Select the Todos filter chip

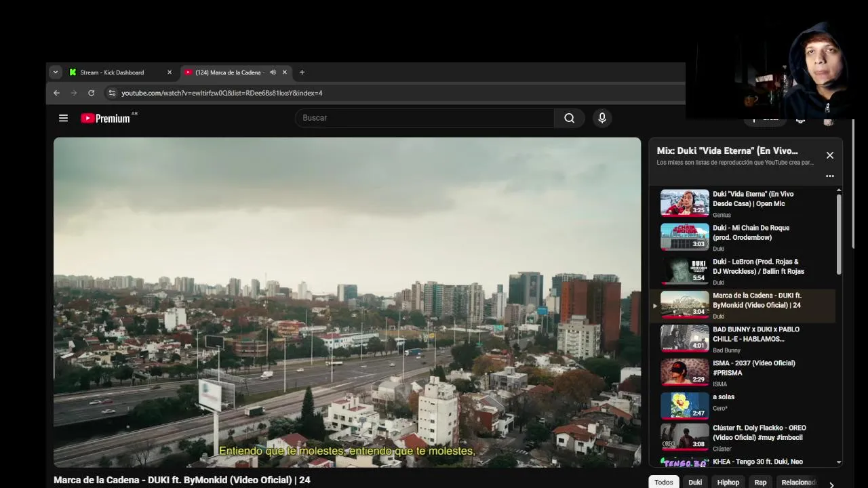coord(664,483)
